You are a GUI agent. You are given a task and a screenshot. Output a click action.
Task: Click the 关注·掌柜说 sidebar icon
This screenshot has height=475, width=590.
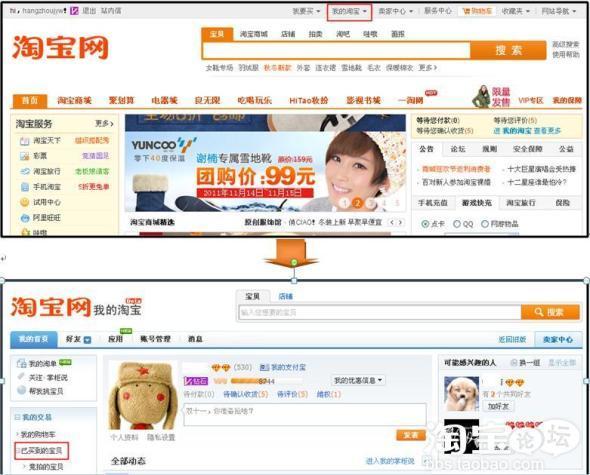(x=21, y=377)
